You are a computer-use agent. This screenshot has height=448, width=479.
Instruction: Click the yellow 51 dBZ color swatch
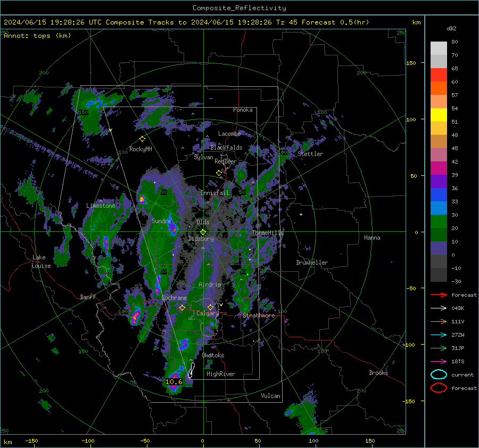(439, 115)
